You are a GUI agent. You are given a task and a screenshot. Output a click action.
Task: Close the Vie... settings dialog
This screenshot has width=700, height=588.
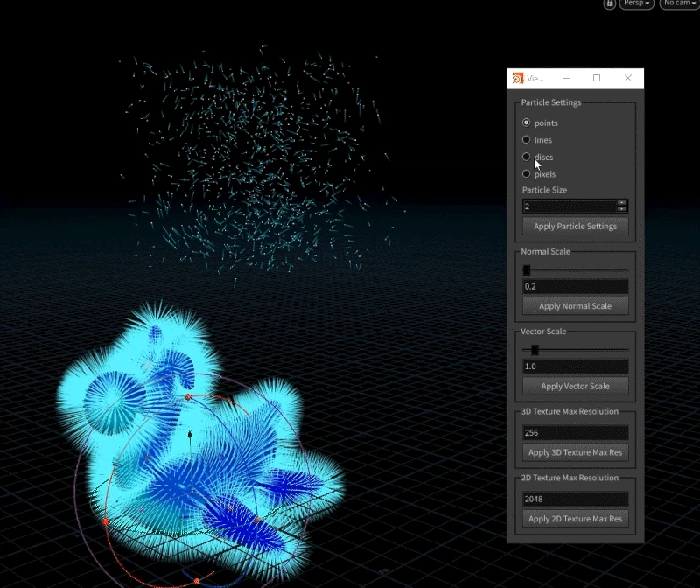point(628,78)
